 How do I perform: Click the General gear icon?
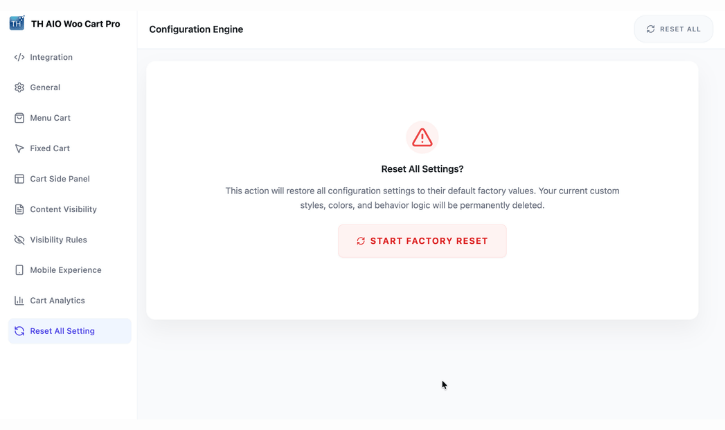coord(19,87)
